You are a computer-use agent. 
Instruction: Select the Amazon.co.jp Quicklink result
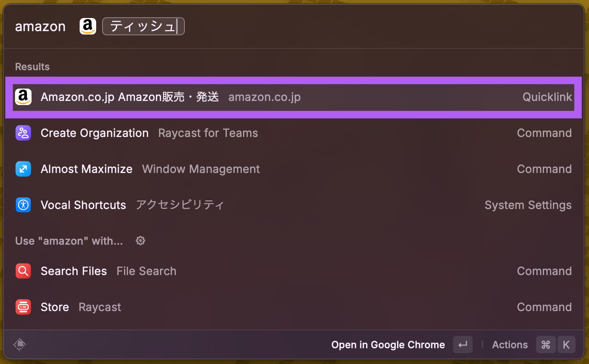(x=294, y=97)
